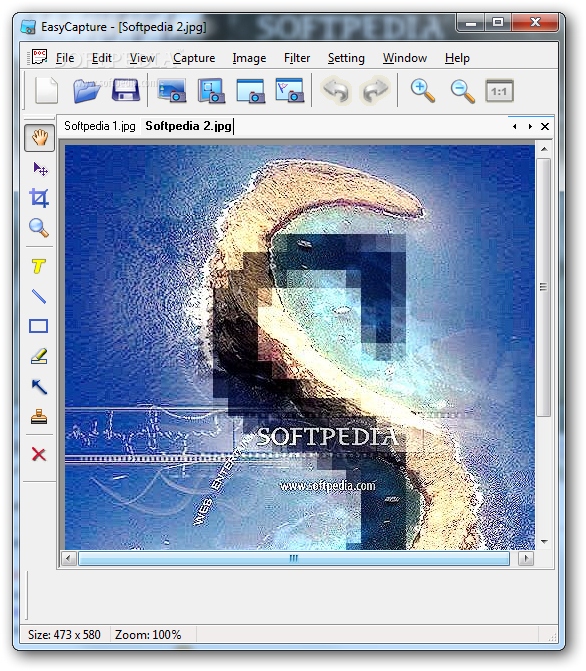586x671 pixels.
Task: Reset zoom with the 1:1 button
Action: (500, 91)
